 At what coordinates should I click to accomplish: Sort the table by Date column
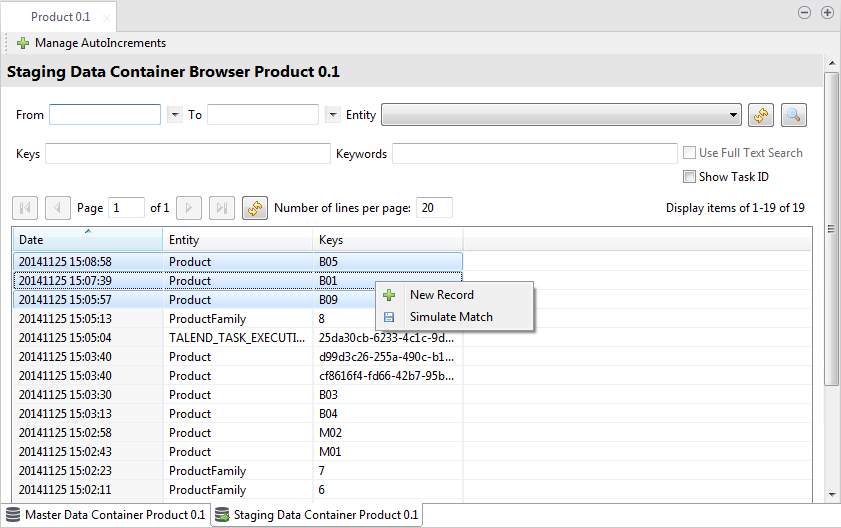pyautogui.click(x=87, y=240)
